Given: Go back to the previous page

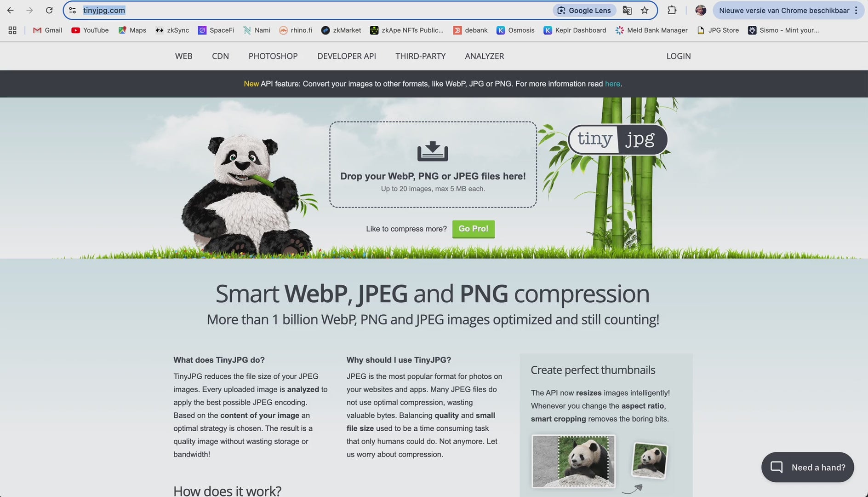Looking at the screenshot, I should point(10,10).
